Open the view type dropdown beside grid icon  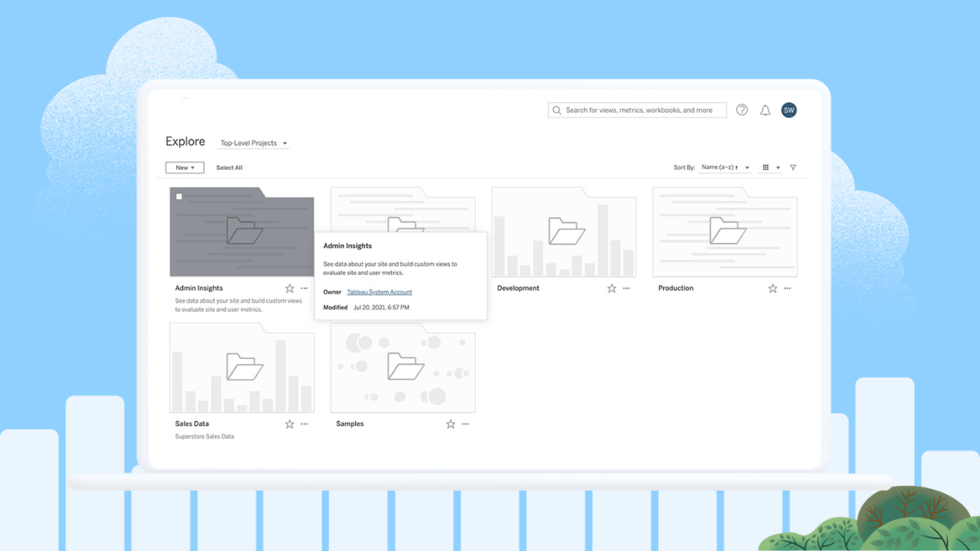coord(778,167)
